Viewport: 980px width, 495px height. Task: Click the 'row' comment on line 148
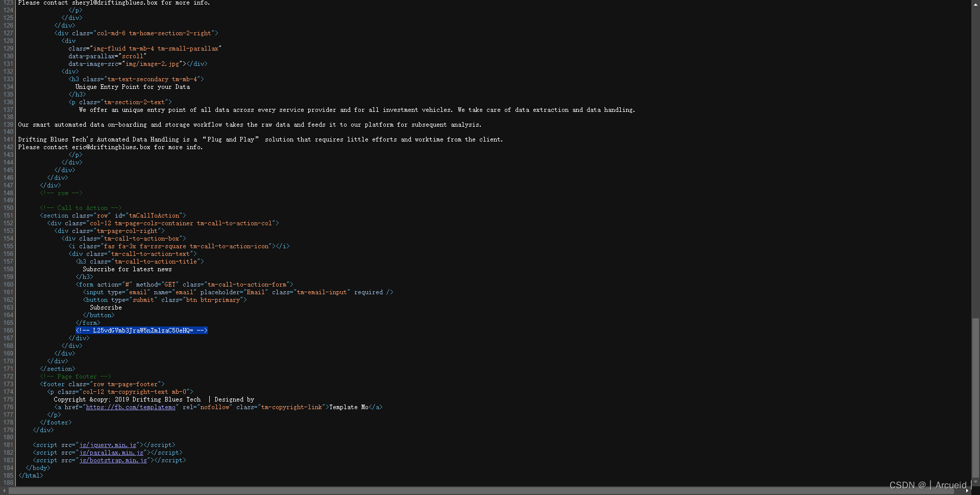61,193
